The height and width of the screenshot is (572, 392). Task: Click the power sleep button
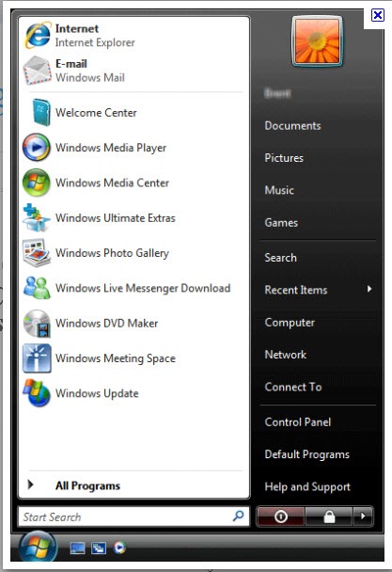pyautogui.click(x=281, y=516)
